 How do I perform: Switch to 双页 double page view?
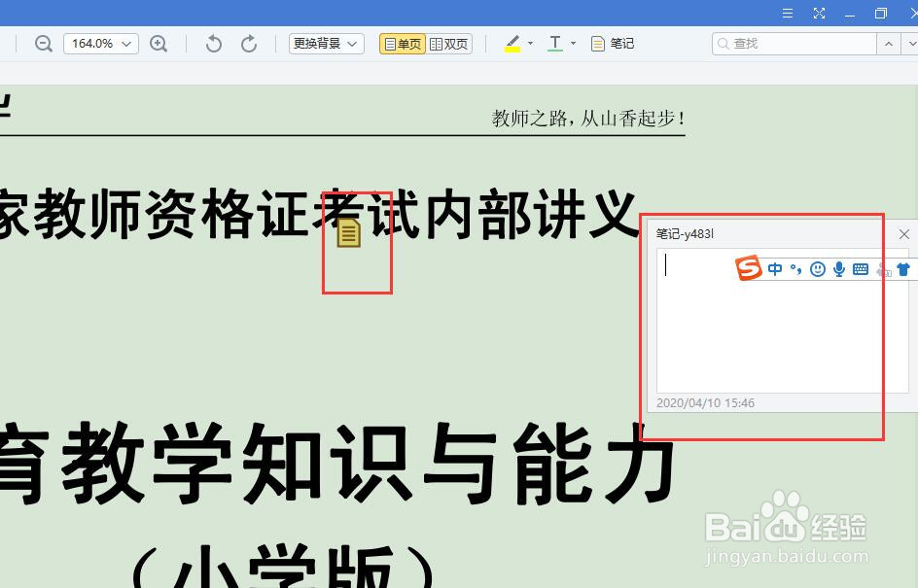449,44
